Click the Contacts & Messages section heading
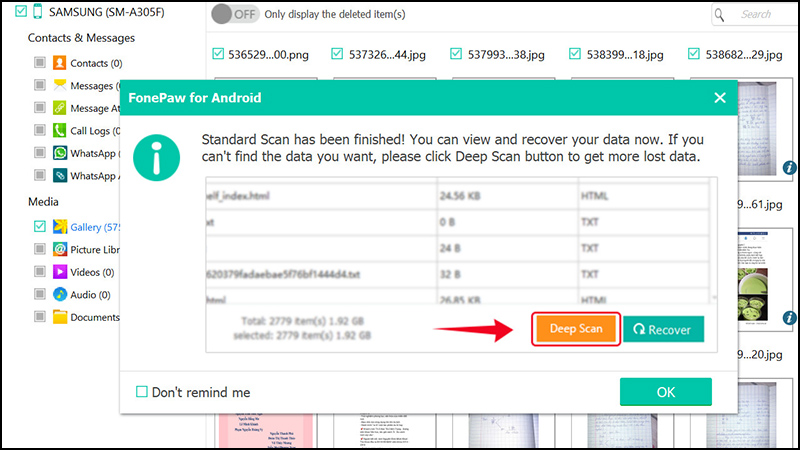 pyautogui.click(x=81, y=38)
